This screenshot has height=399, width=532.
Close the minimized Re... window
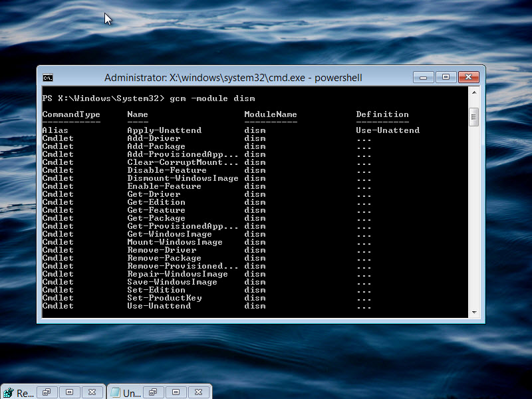click(92, 392)
